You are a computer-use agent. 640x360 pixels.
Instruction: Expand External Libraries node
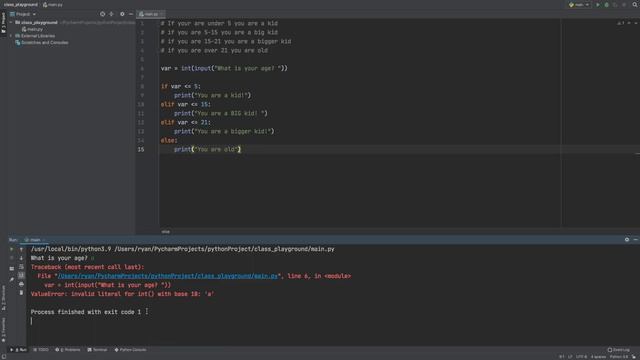click(x=11, y=36)
